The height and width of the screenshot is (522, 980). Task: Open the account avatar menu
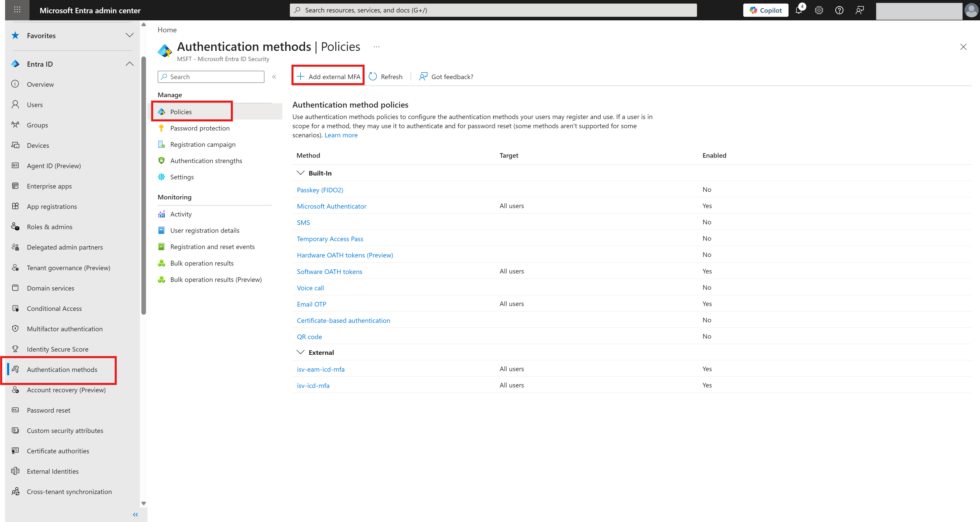pyautogui.click(x=971, y=10)
